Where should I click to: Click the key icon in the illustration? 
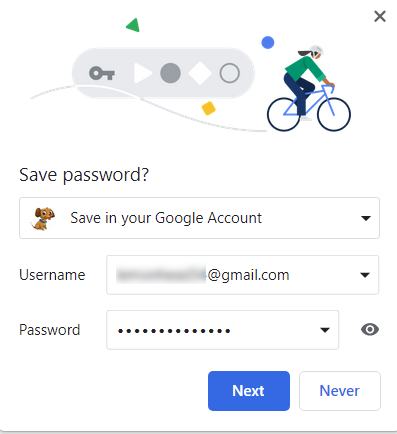[102, 73]
